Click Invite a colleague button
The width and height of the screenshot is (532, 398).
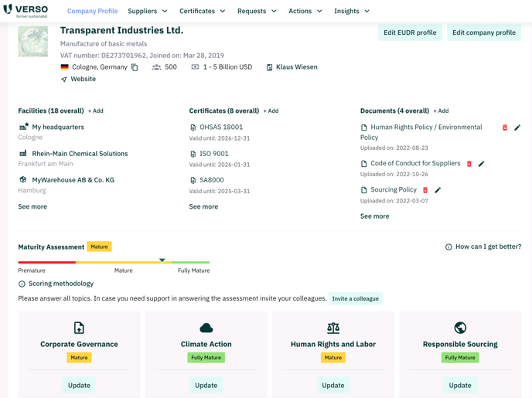(x=355, y=298)
